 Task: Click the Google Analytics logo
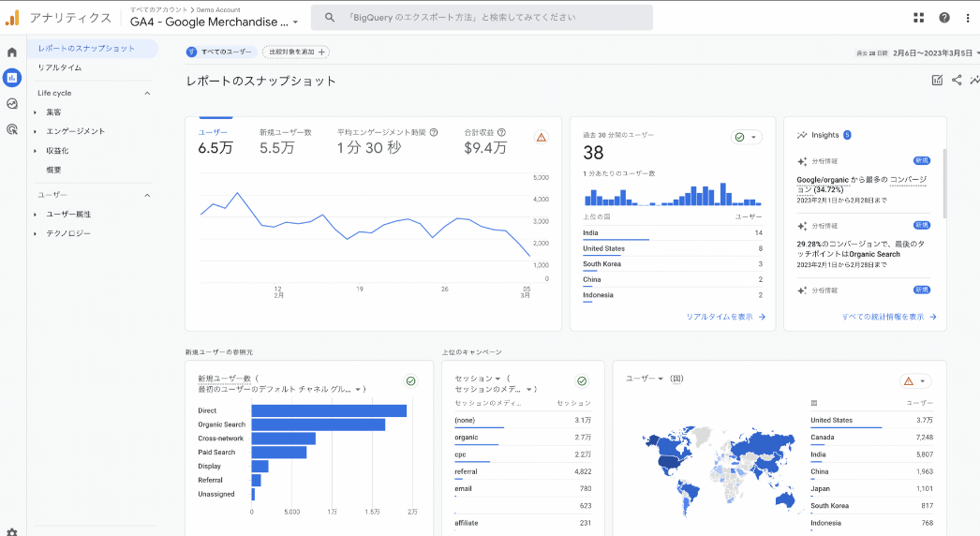[x=12, y=18]
